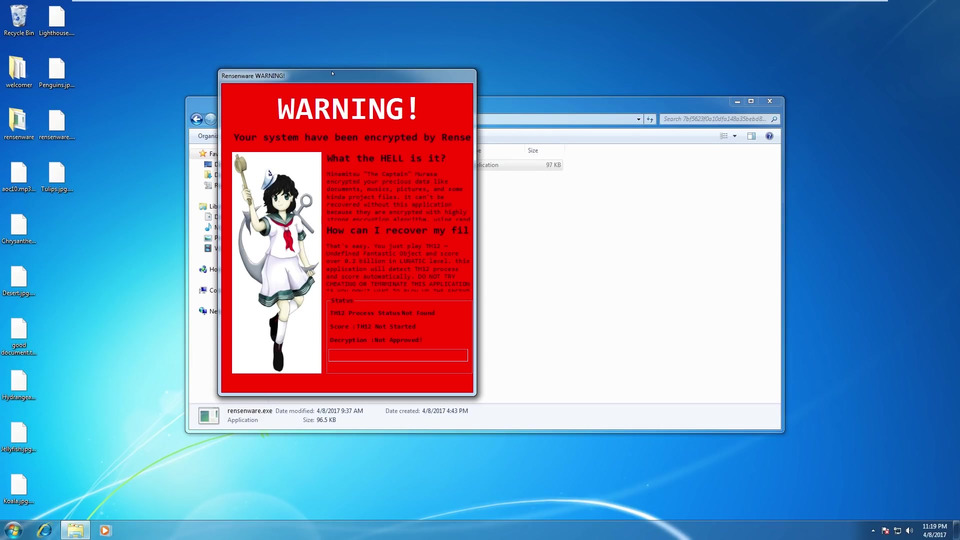The image size is (960, 540).
Task: Click the 'What the HELL is it?' heading
Action: click(x=386, y=159)
